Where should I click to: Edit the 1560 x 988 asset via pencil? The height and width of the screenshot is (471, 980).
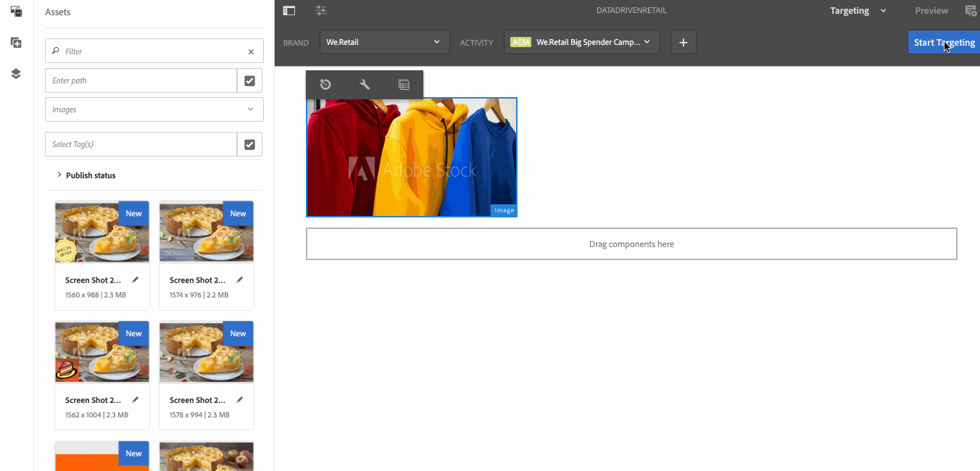136,280
